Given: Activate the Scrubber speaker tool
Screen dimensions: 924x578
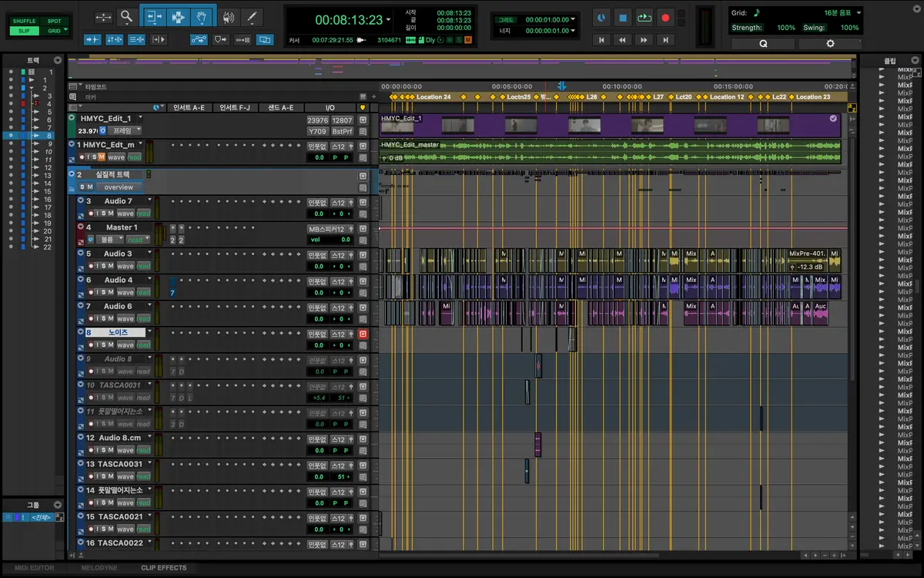Looking at the screenshot, I should [x=228, y=16].
